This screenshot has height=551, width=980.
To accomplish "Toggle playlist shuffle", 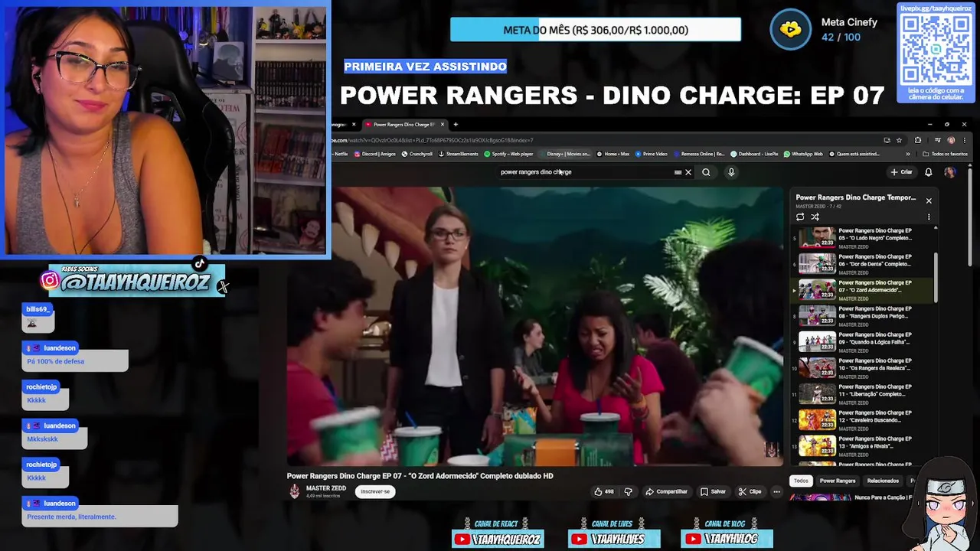I will 815,217.
